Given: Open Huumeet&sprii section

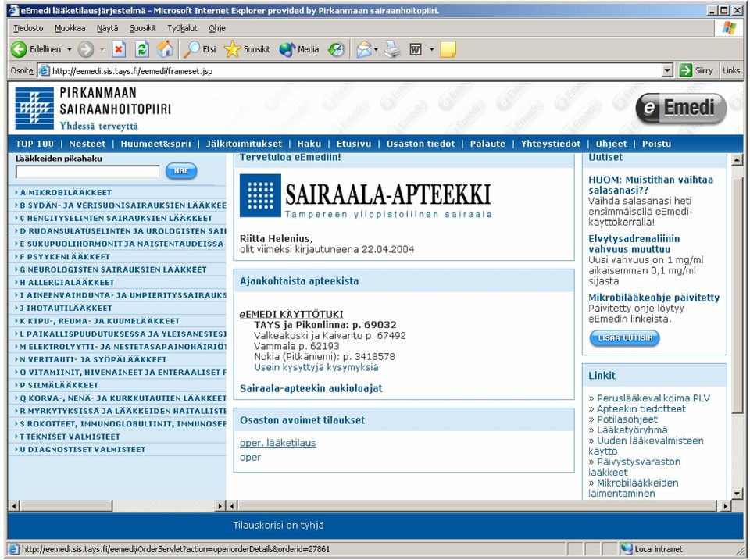Looking at the screenshot, I should tap(155, 144).
